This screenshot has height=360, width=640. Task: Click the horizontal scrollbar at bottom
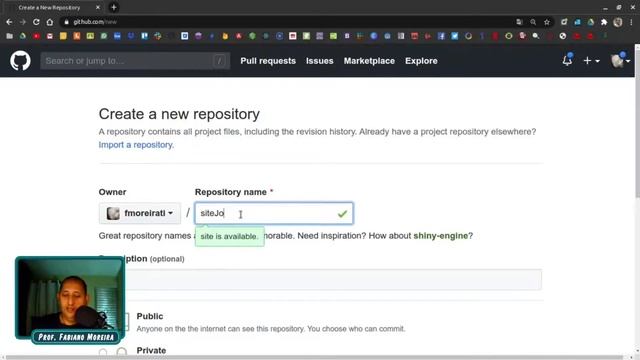pyautogui.click(x=314, y=358)
